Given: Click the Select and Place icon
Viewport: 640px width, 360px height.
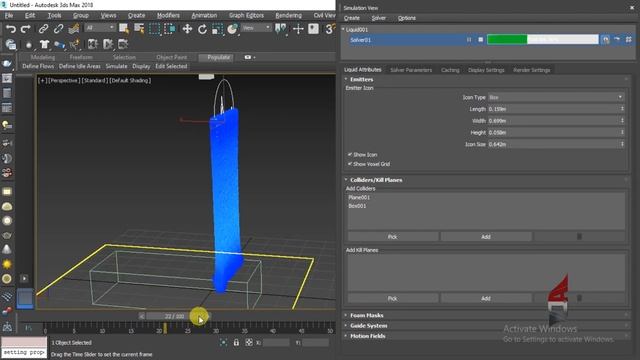Looking at the screenshot, I should 232,29.
